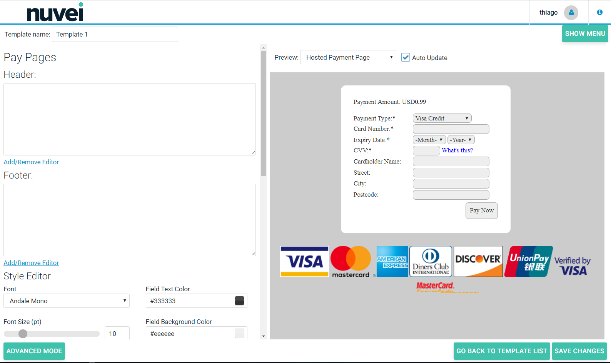Viewport: 611px width, 364px height.
Task: Click the Mastercard logo
Action: click(351, 262)
